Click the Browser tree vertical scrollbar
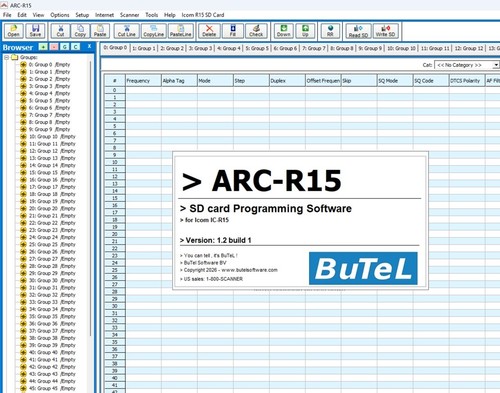The height and width of the screenshot is (393, 500). coord(91,200)
